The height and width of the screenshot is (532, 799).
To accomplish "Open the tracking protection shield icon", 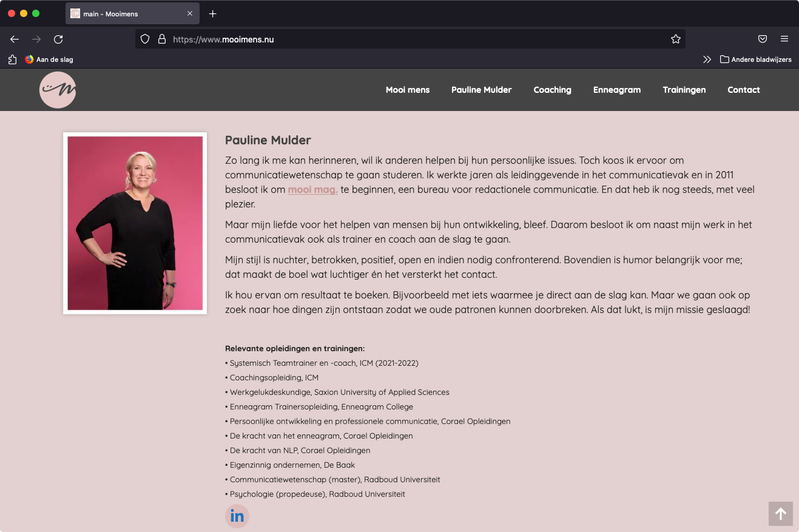I will pos(145,39).
